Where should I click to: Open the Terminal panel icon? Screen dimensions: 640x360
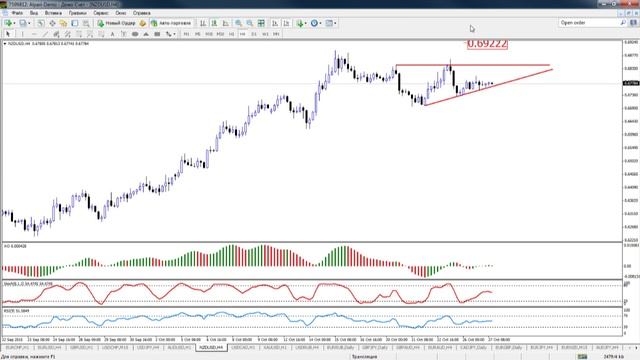pos(75,23)
